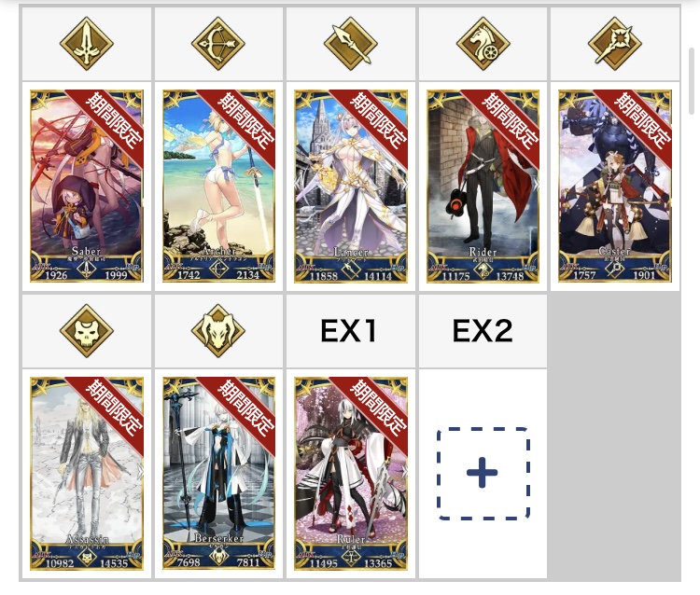Open the Saber card with ATK 1926
The height and width of the screenshot is (595, 700).
87,187
